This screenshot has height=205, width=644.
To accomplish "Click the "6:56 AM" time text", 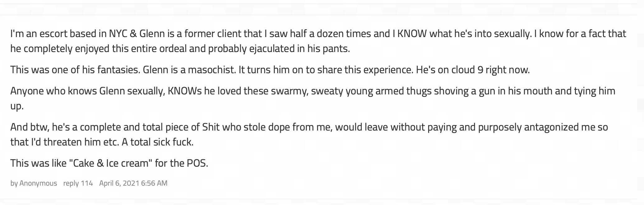I will 154,183.
